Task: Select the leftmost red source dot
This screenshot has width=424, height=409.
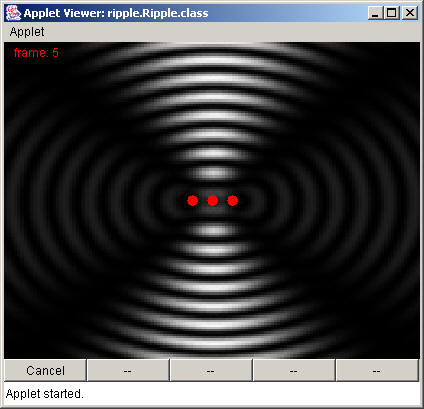Action: coord(193,201)
